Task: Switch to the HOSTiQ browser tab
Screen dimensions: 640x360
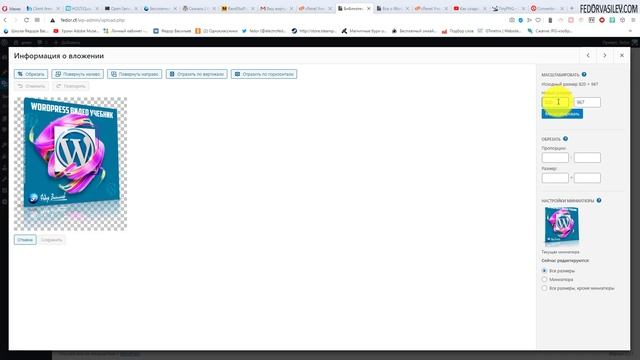Action: [x=81, y=8]
